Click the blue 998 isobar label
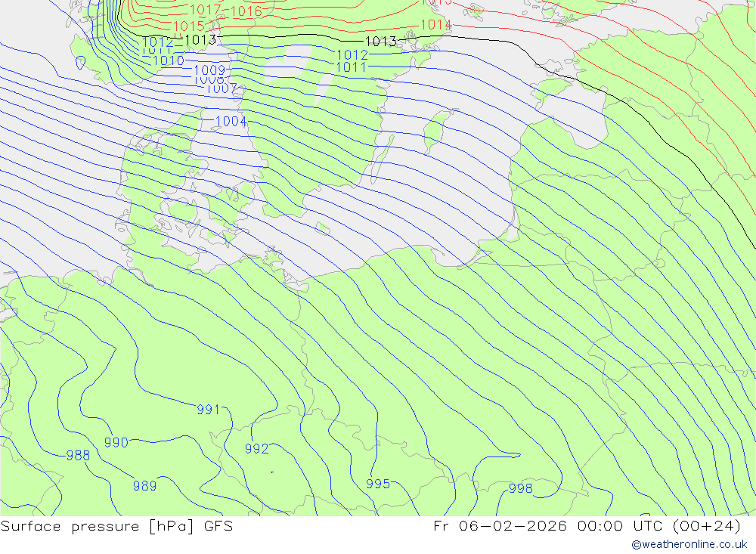This screenshot has width=756, height=554. tap(521, 488)
